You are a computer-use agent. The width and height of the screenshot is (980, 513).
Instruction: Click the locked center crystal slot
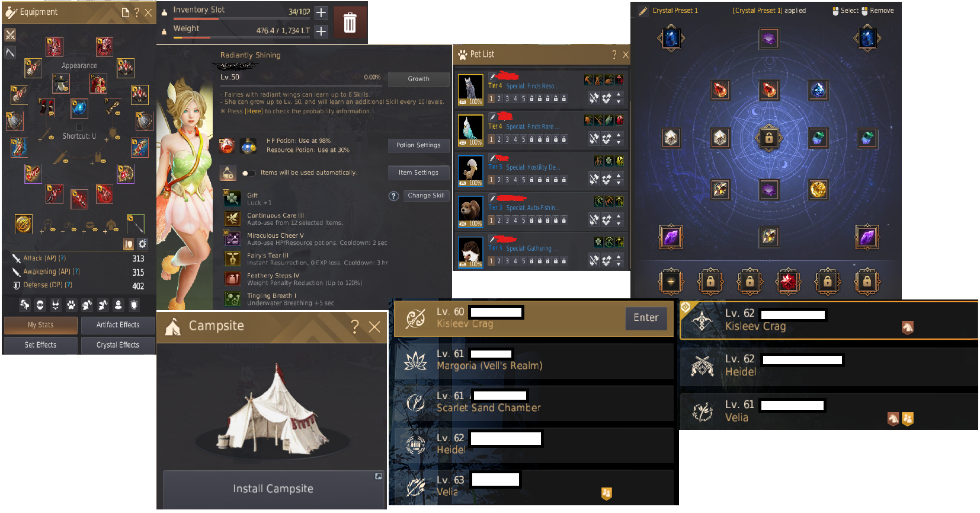[x=768, y=138]
